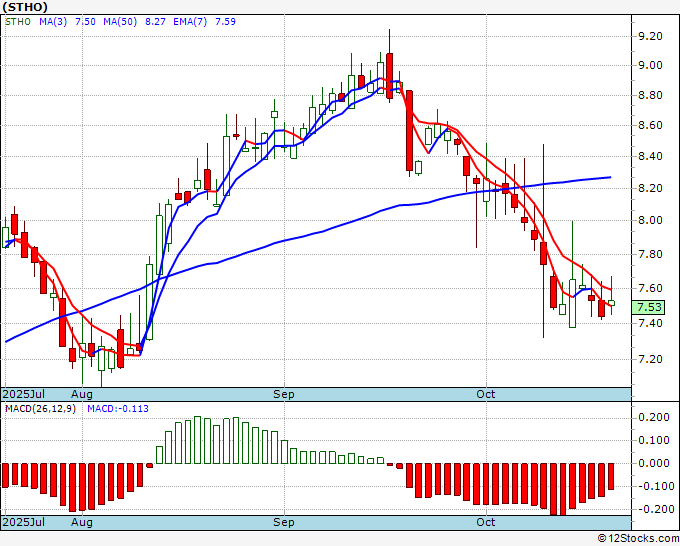Screen dimensions: 680x546
Task: Click the MA(50) value 8.27
Action: (155, 21)
